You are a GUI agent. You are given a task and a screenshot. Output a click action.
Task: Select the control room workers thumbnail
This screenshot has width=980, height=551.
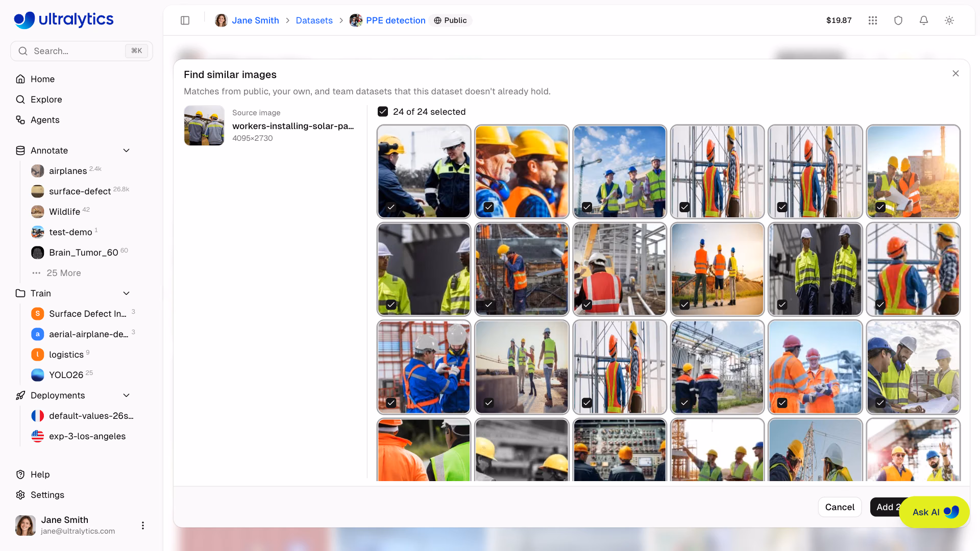pyautogui.click(x=620, y=450)
